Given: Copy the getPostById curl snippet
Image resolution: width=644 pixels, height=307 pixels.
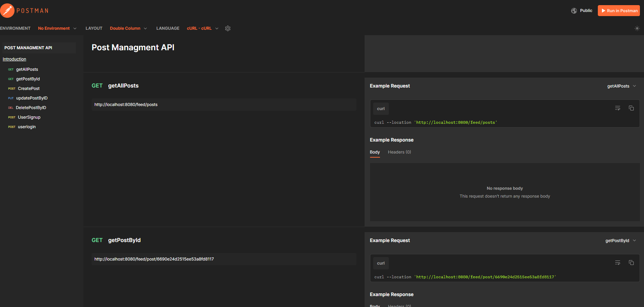Looking at the screenshot, I should pyautogui.click(x=631, y=263).
